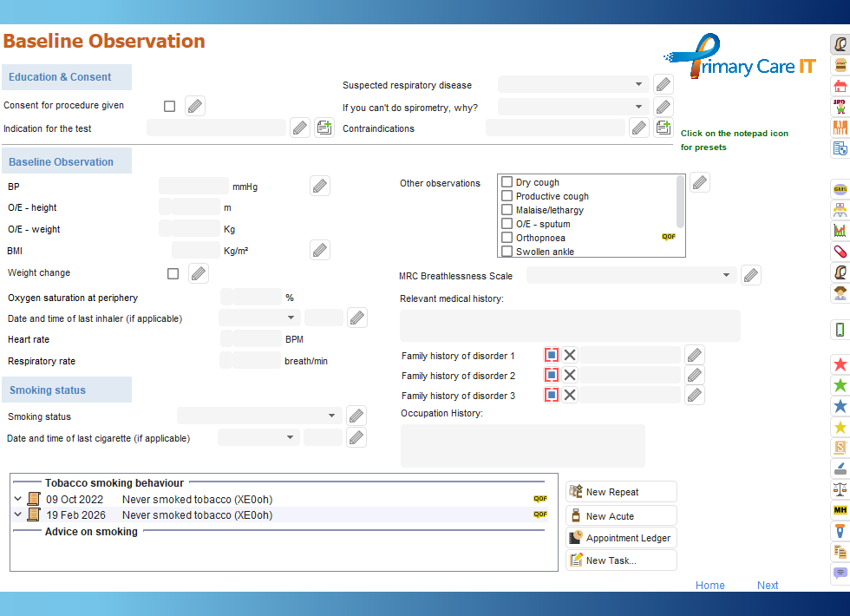Click the X icon for Family history of disorder 1
Viewport: 850px width, 616px height.
pyautogui.click(x=570, y=355)
